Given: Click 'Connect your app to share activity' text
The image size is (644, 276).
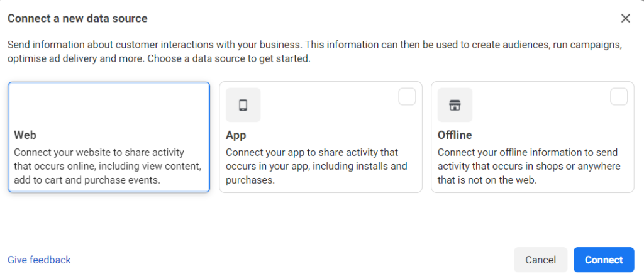Looking at the screenshot, I should [312, 153].
